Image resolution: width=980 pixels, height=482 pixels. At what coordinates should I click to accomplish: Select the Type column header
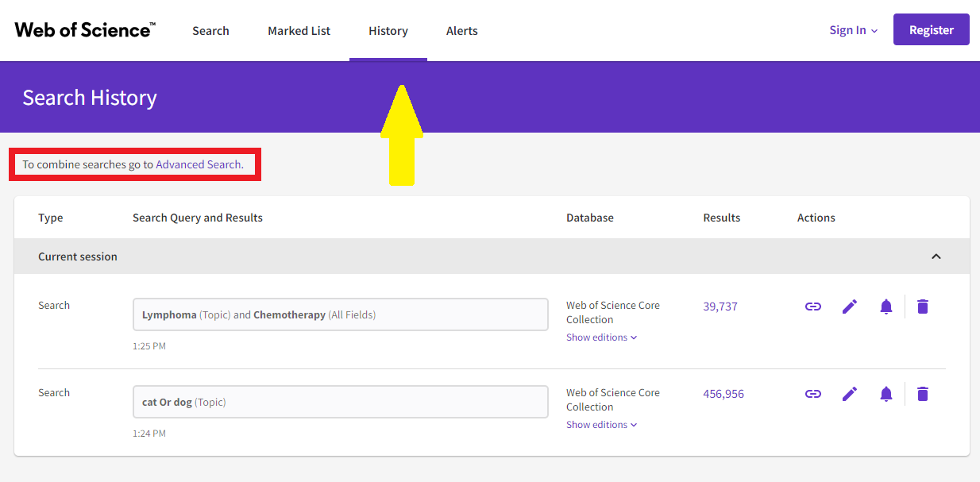click(51, 218)
